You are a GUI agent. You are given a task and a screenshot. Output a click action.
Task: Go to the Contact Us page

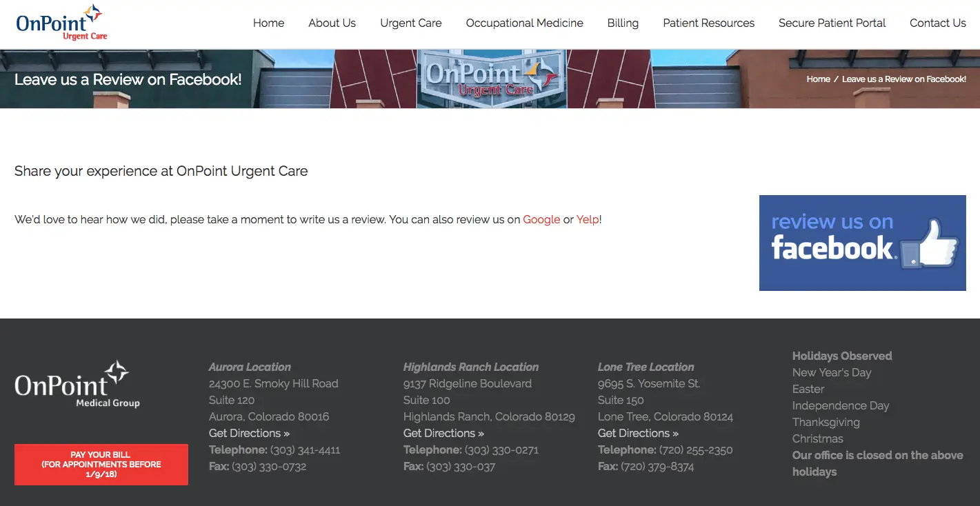click(x=937, y=23)
